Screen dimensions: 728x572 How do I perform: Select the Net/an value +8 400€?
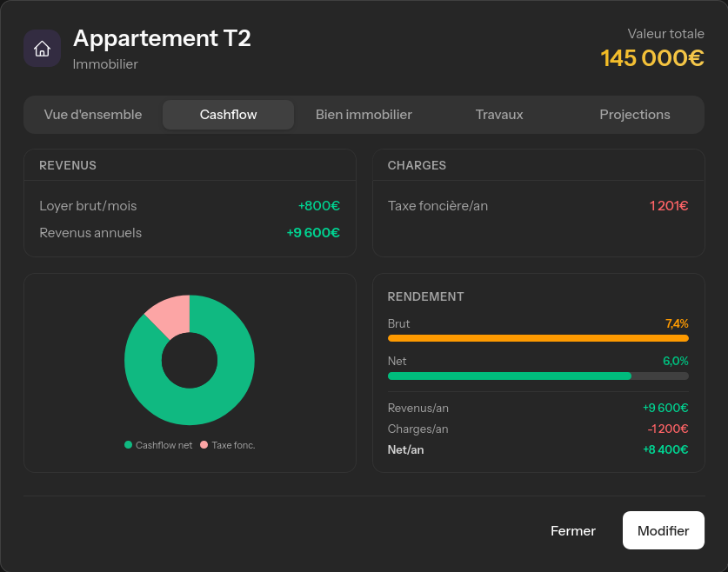click(x=664, y=449)
